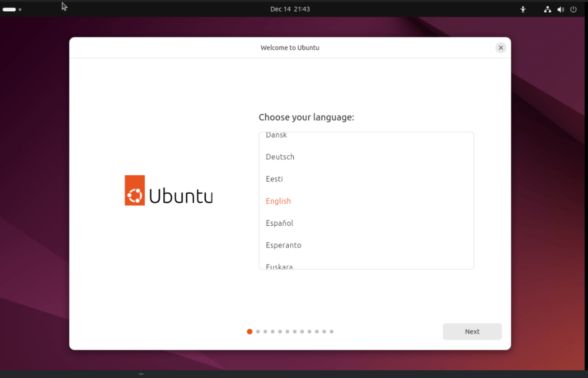Click the volume icon in the top bar
The image size is (588, 378).
pos(560,9)
